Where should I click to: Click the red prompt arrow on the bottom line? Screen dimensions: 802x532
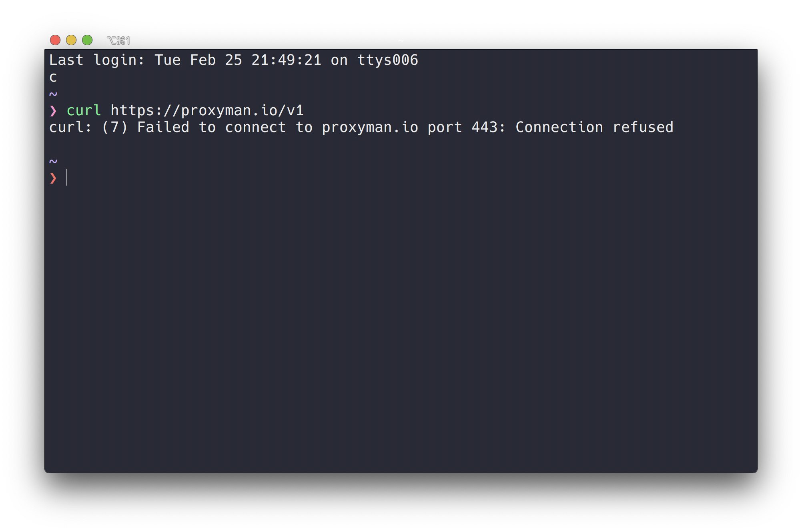click(52, 178)
